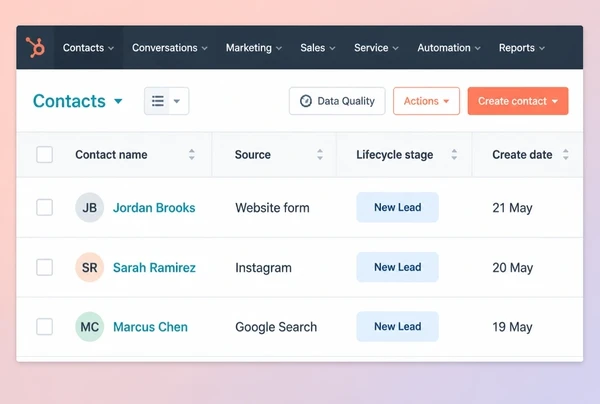Open the Contacts navigation menu
The image size is (600, 404).
(88, 48)
